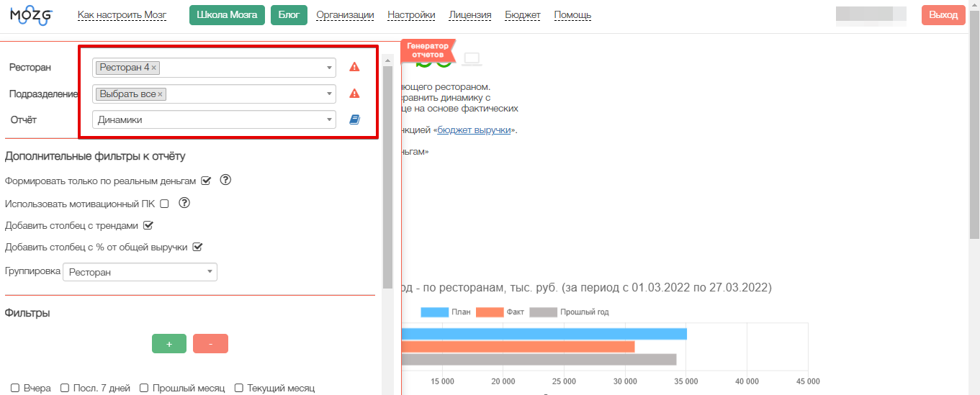Check the Вчера period checkbox
980x395 pixels.
click(15, 388)
